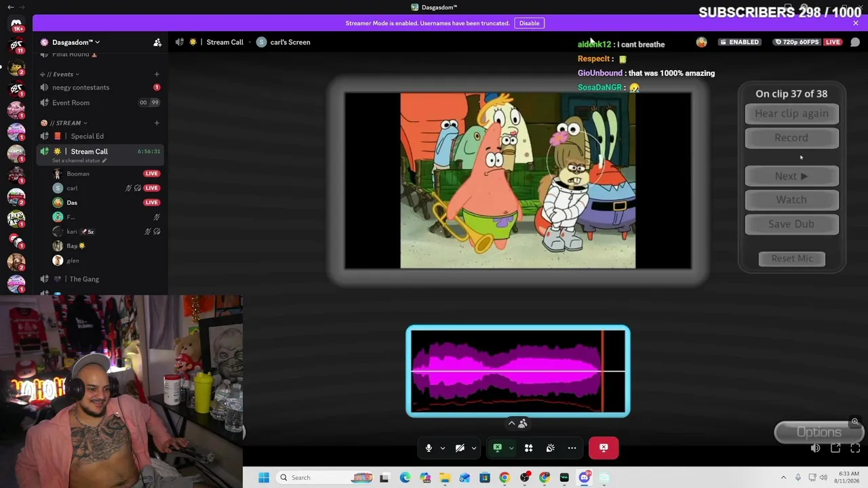Adjust stream volume speaker icon
The height and width of the screenshot is (488, 868).
[816, 448]
